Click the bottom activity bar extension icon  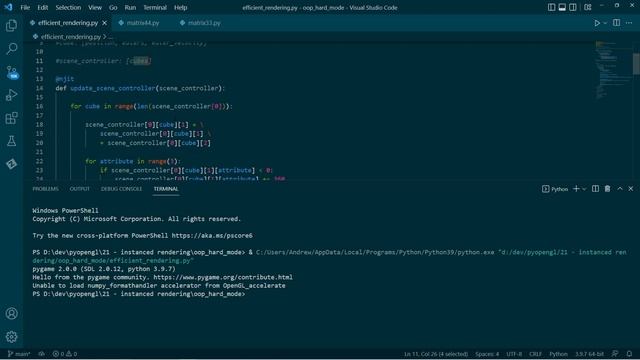point(11,164)
